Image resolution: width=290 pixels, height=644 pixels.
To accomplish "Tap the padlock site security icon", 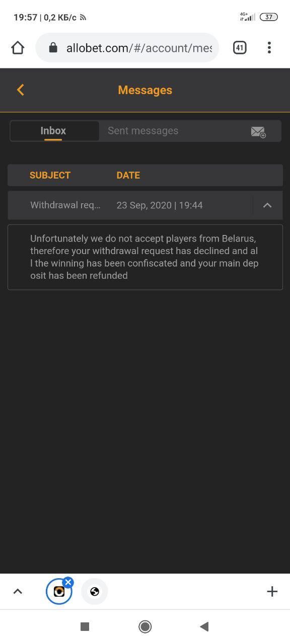I will coord(53,48).
